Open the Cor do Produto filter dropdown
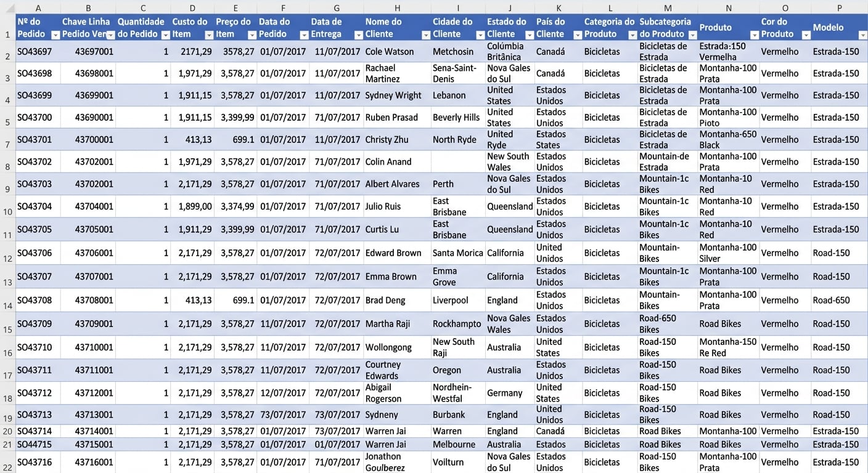Screen dimensions: 868x473 click(805, 35)
